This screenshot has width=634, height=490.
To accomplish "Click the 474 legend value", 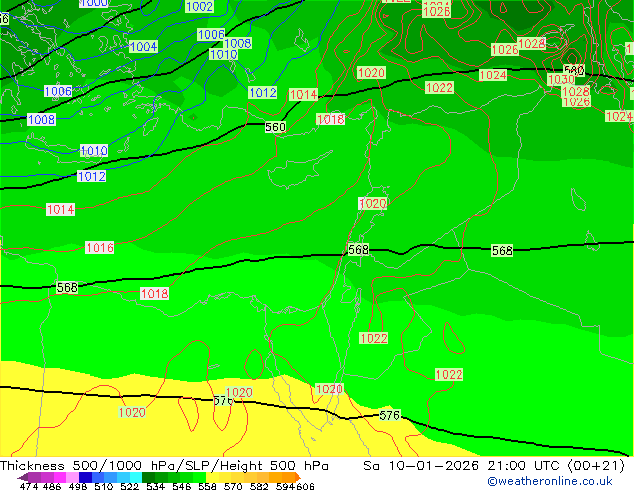I will point(29,486).
